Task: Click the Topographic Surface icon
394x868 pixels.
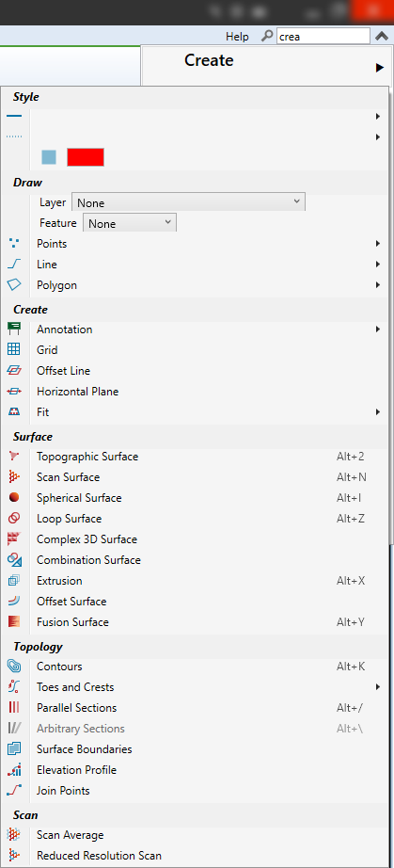Action: [x=14, y=457]
